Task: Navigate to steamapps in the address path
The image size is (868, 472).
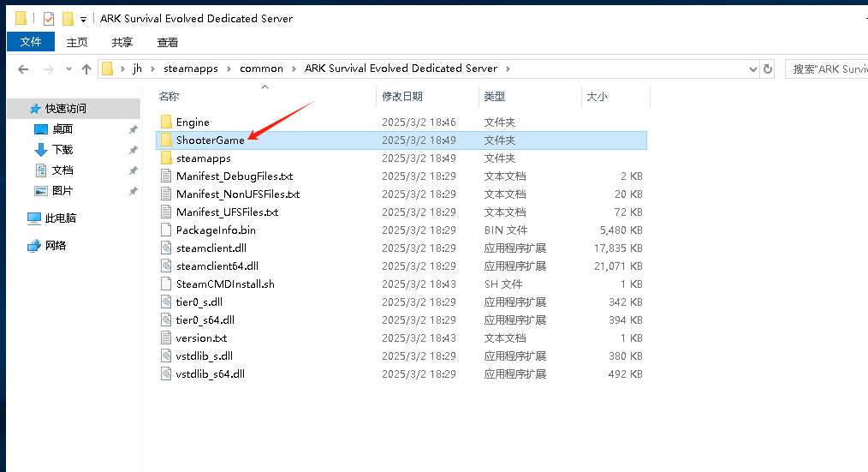Action: (190, 69)
